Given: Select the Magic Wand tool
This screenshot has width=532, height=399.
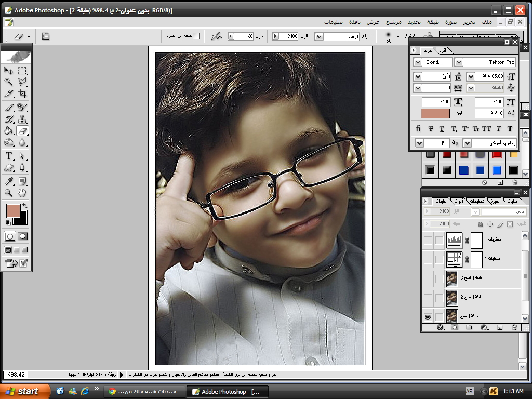Looking at the screenshot, I should pos(9,82).
